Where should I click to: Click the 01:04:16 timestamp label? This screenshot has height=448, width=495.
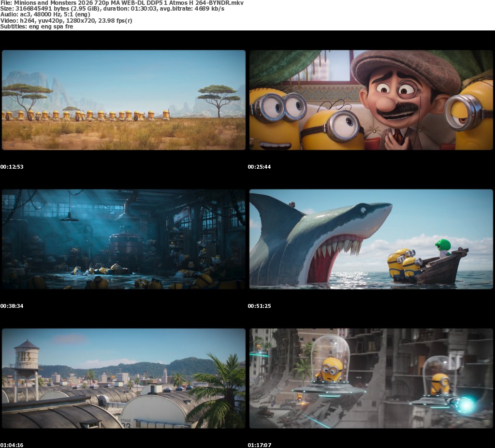[12, 445]
